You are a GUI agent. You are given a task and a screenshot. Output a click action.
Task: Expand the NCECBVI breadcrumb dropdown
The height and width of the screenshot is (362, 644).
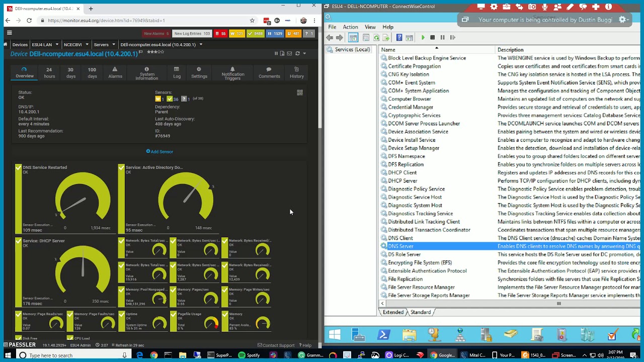click(x=87, y=44)
